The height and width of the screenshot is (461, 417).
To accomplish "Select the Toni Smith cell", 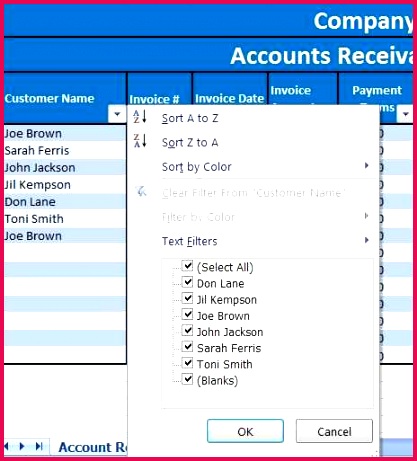I will pyautogui.click(x=65, y=219).
